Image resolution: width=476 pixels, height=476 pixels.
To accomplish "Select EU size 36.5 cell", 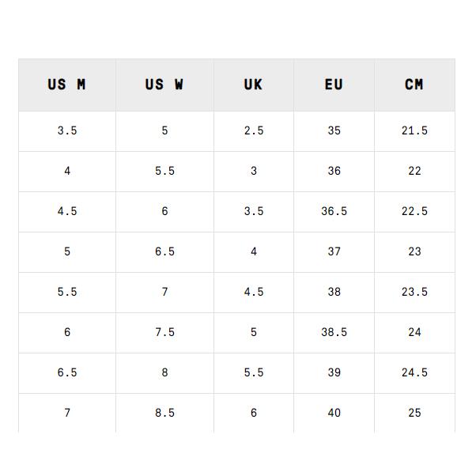I will coord(334,211).
